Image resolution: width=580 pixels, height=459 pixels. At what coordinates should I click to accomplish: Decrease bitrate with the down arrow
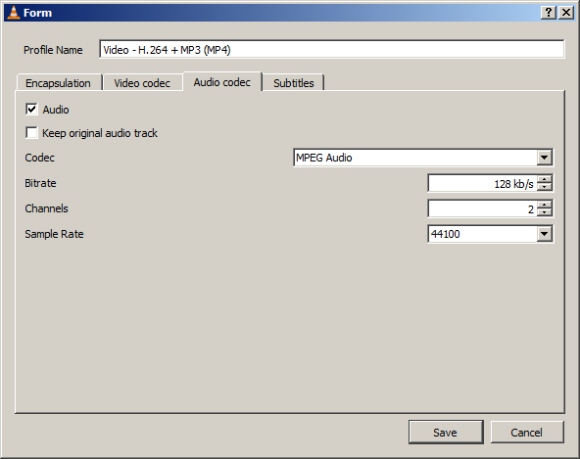click(544, 187)
